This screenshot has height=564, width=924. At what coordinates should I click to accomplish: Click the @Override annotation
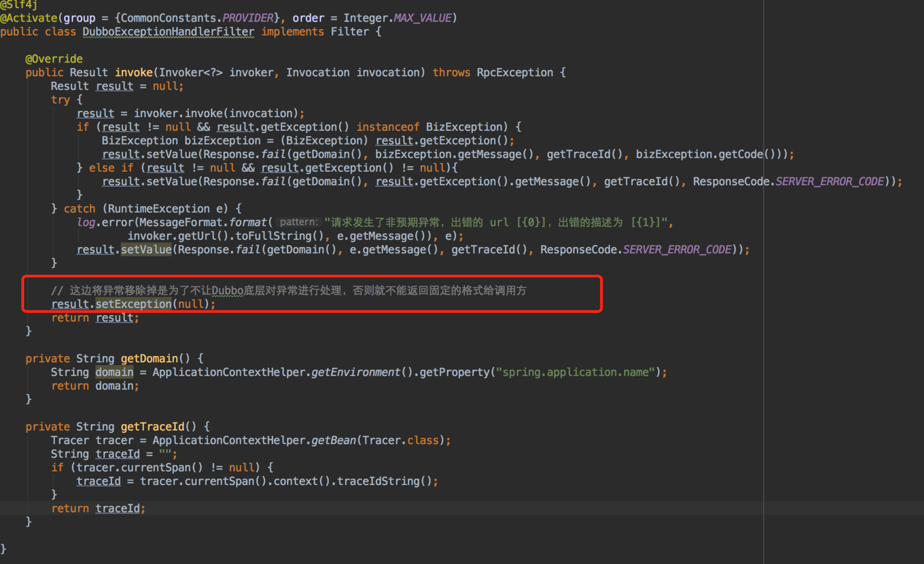(54, 59)
